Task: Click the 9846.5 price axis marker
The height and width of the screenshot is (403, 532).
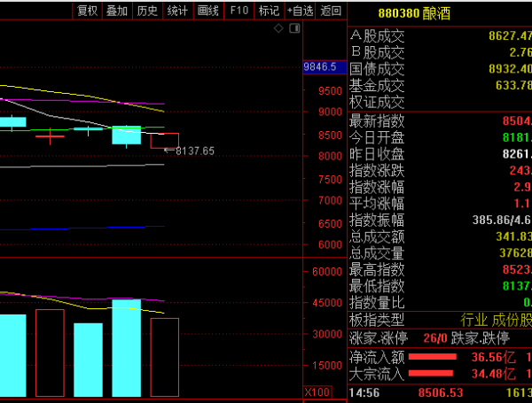Action: (x=320, y=66)
